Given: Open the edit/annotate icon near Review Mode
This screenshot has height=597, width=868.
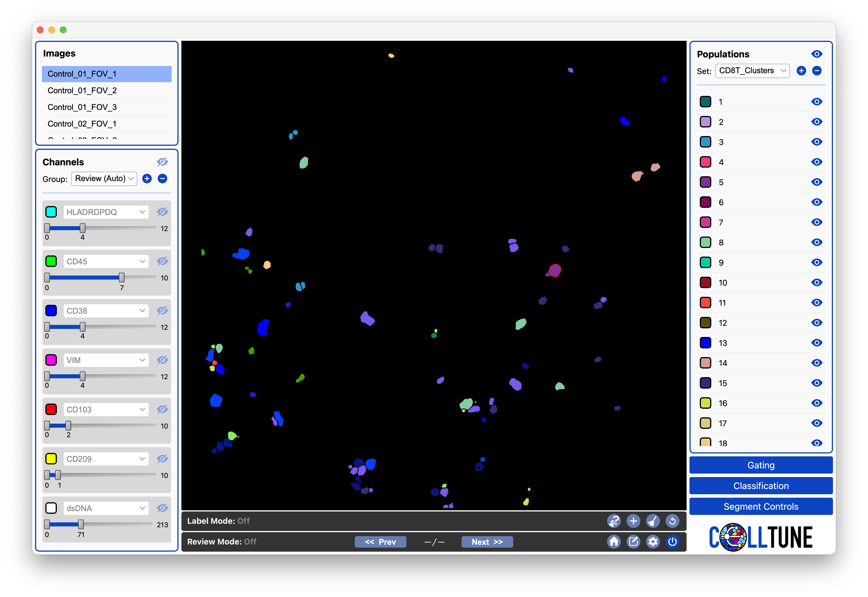Looking at the screenshot, I should click(633, 541).
